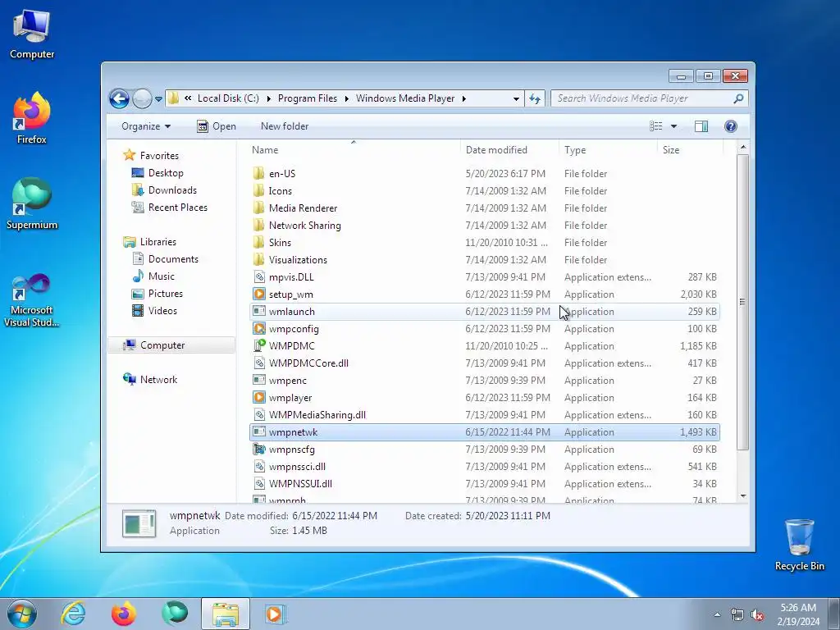Screen dimensions: 840x630
Task: Launch Firefox from the taskbar
Action: 123,614
